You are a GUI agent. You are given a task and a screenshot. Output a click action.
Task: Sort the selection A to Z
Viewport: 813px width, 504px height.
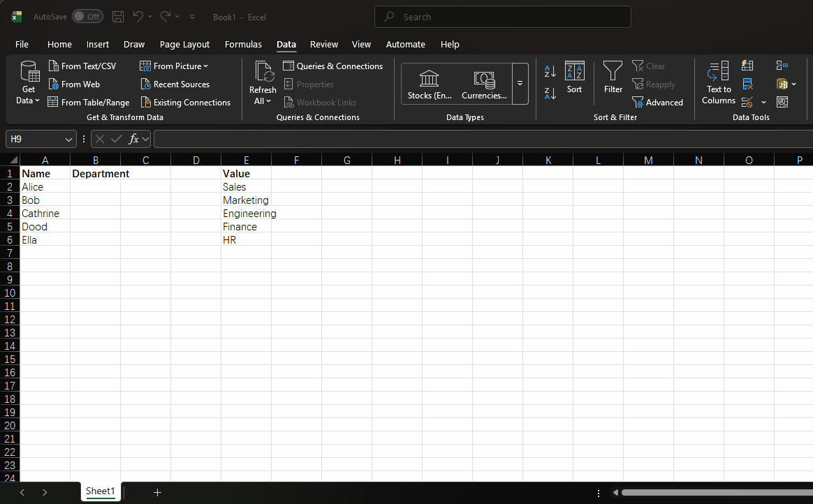[x=550, y=71]
